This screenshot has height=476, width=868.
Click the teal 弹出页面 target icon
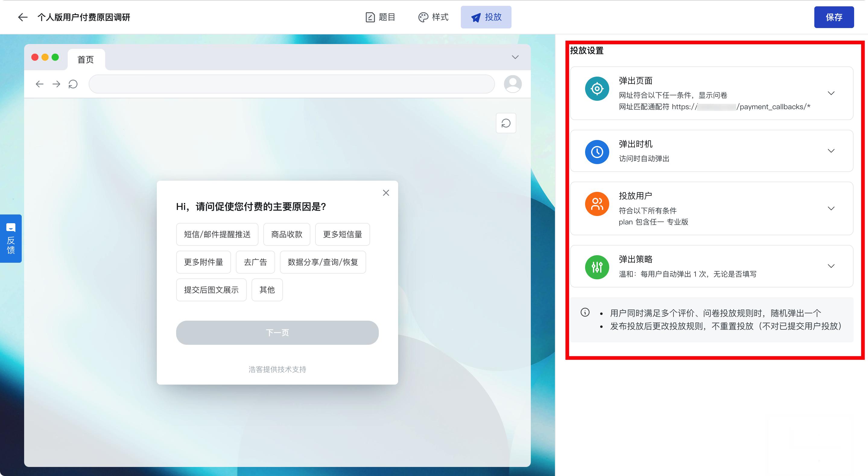(597, 89)
